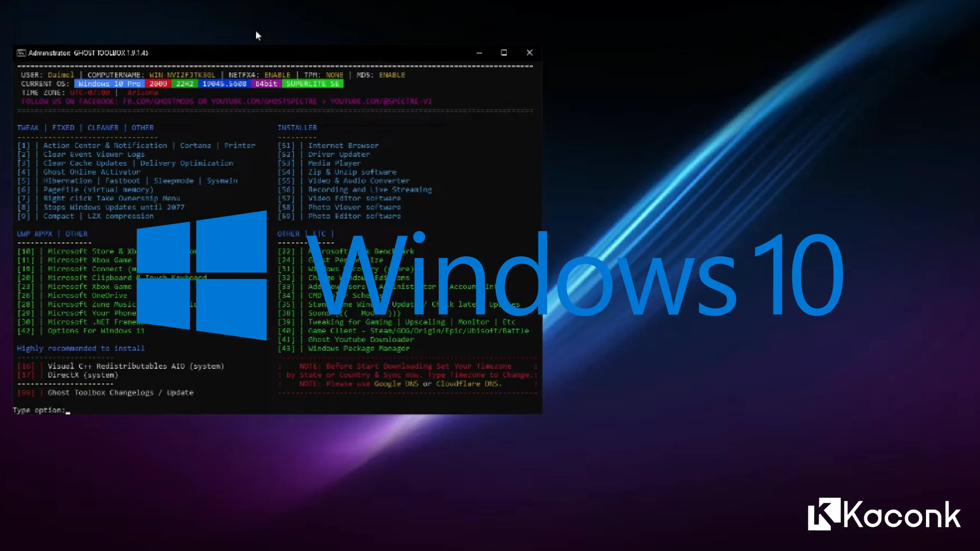Select option [43] Windows Package Manager
The width and height of the screenshot is (980, 551).
click(359, 348)
